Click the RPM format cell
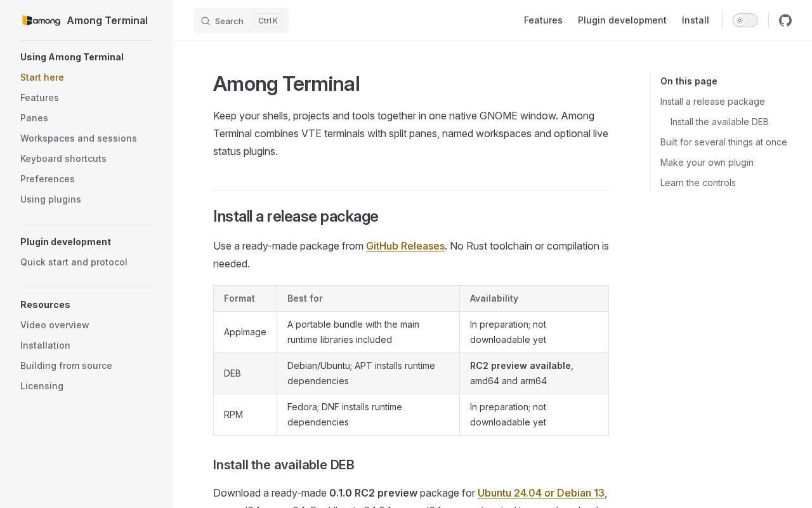Image resolution: width=812 pixels, height=508 pixels. (245, 415)
